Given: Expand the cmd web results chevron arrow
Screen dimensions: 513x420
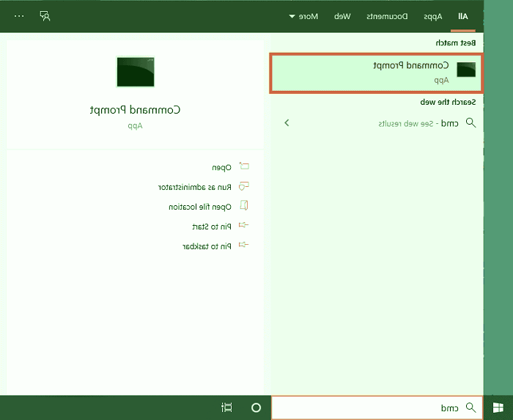Looking at the screenshot, I should [287, 123].
